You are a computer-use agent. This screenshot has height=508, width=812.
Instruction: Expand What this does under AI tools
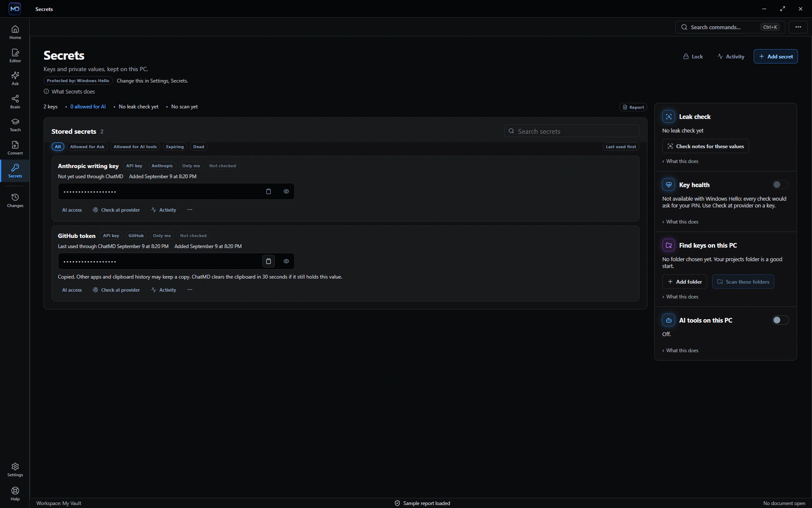coord(680,351)
